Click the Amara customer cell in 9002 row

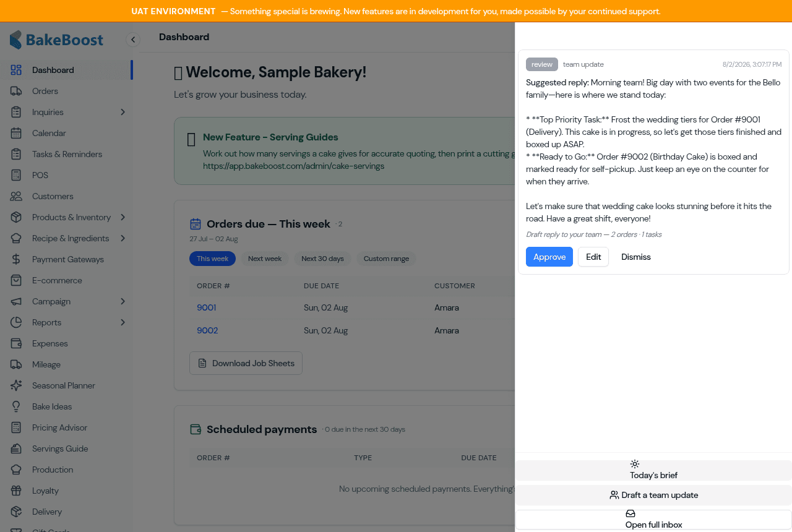[x=447, y=330]
